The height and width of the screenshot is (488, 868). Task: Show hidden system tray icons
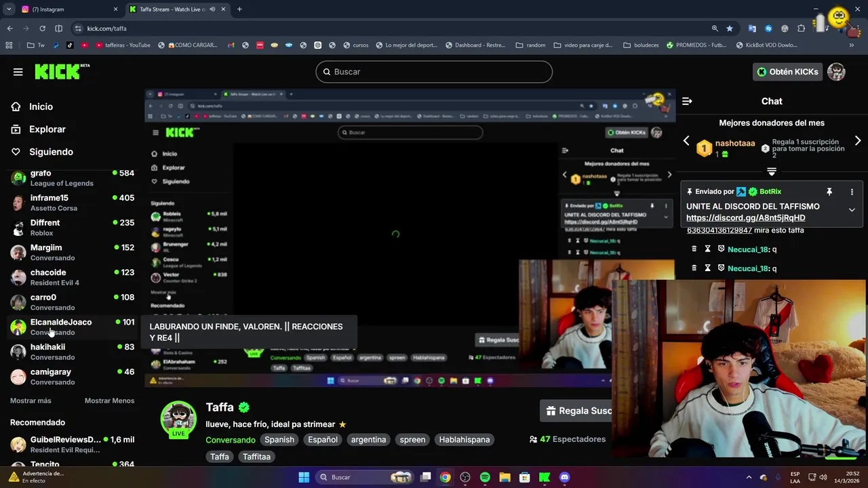pyautogui.click(x=749, y=477)
